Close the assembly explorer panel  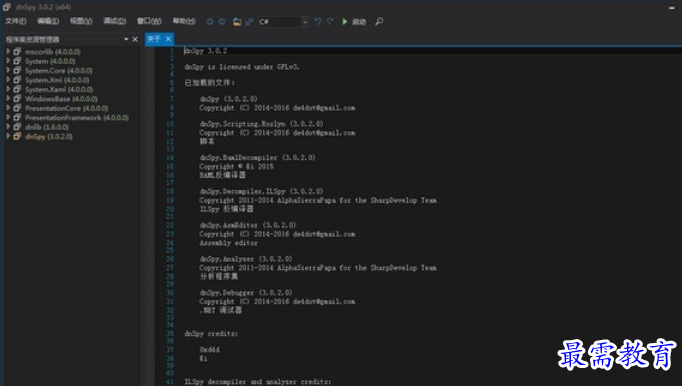pos(135,39)
